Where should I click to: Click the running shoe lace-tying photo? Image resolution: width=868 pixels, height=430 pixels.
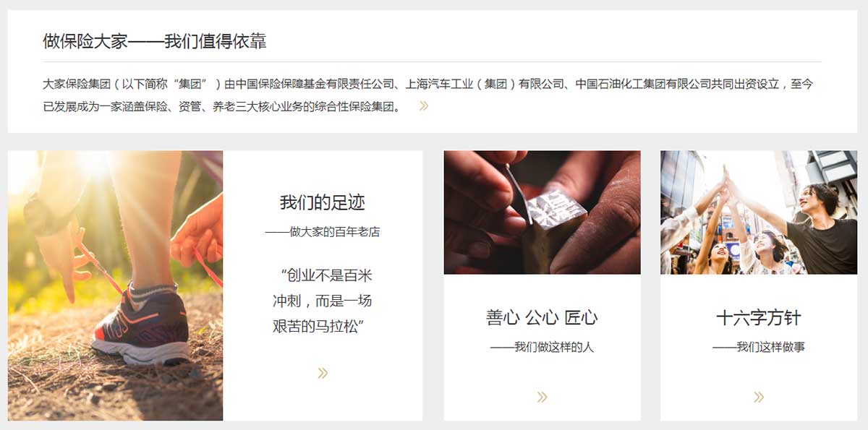pos(115,285)
